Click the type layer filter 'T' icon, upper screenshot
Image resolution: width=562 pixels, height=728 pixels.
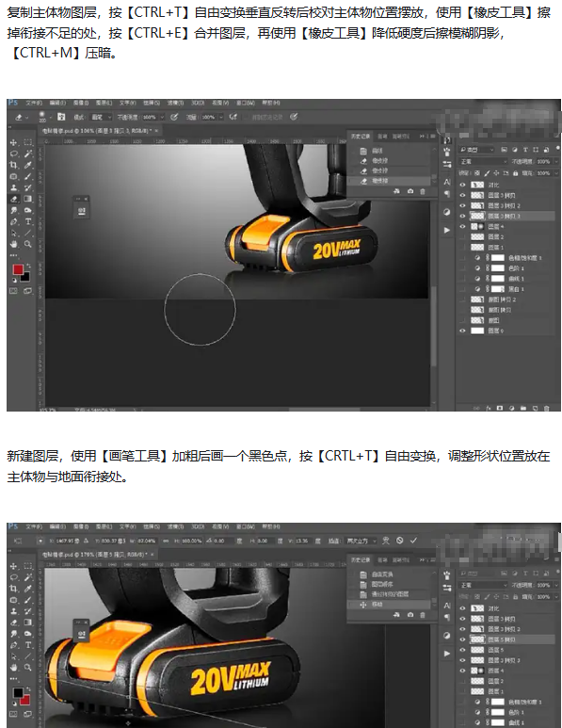click(525, 150)
